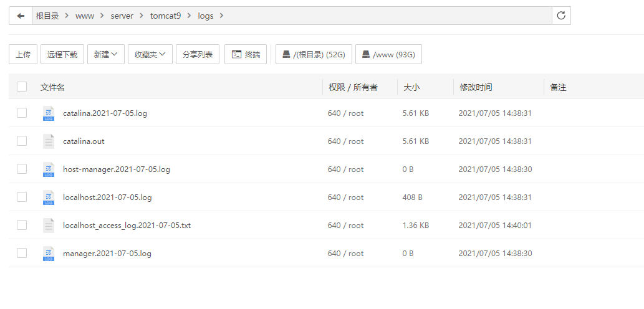Click the catalina.2021-07-05.log file icon
The width and height of the screenshot is (644, 309).
[x=49, y=113]
